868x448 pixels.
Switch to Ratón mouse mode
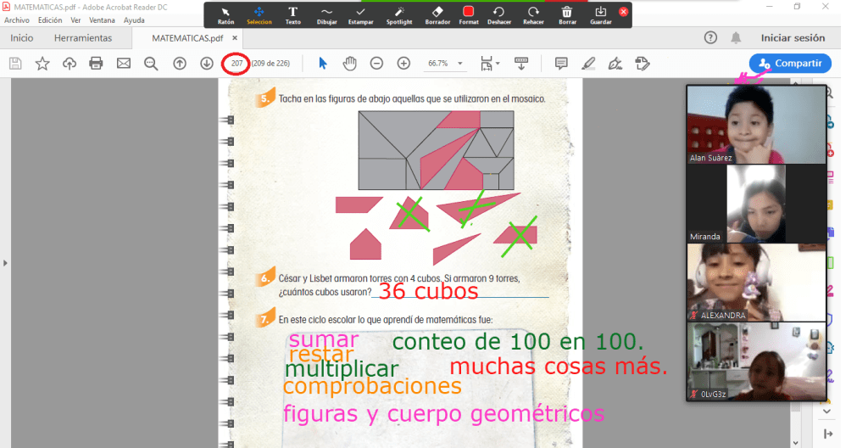tap(226, 15)
